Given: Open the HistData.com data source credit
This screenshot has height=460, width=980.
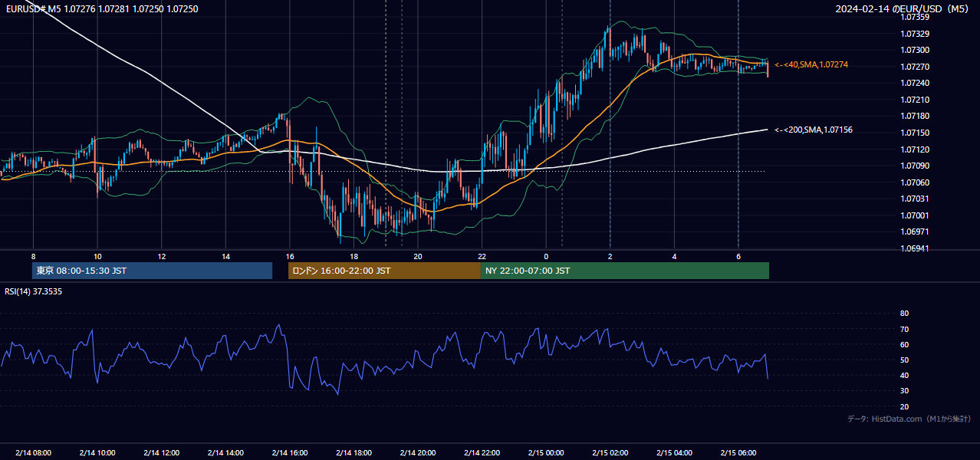Looking at the screenshot, I should pos(909,419).
